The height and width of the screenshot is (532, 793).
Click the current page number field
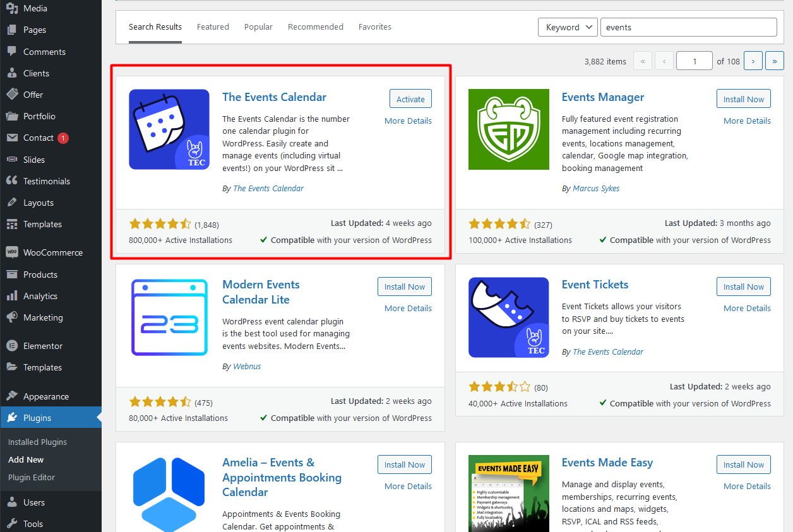(695, 61)
